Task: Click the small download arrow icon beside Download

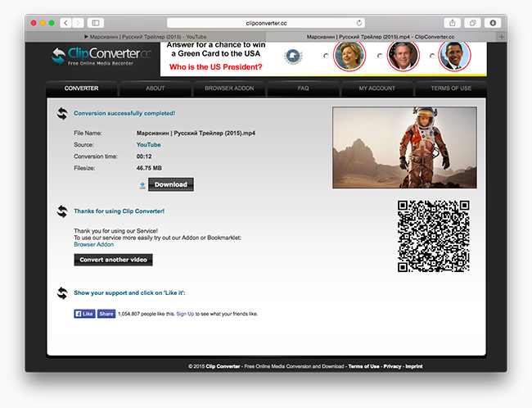Action: pyautogui.click(x=142, y=185)
